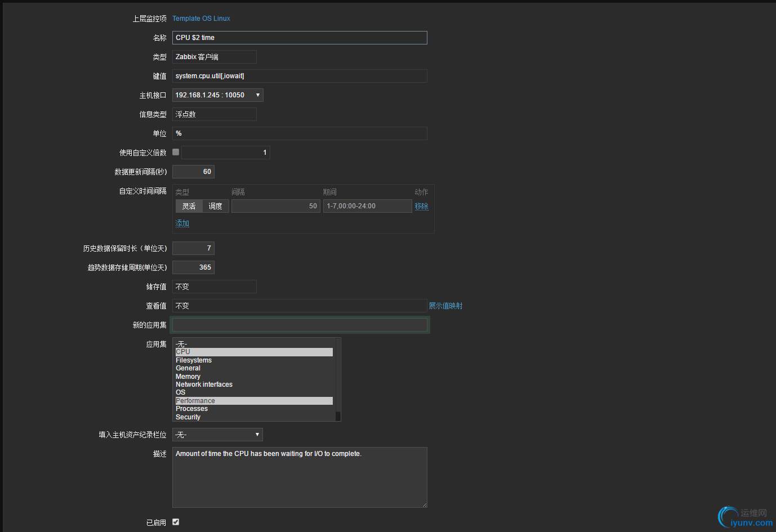Open the 展示值映射 link
The image size is (776, 532).
(x=446, y=306)
